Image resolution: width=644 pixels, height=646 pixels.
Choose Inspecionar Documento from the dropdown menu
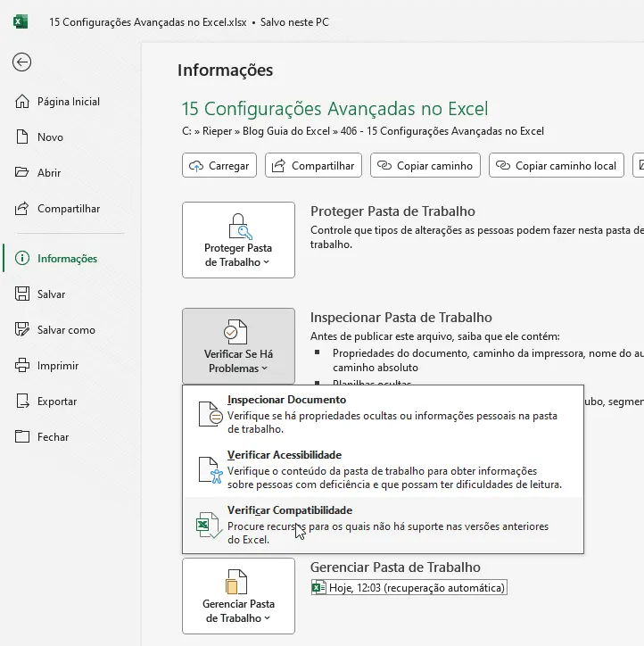pyautogui.click(x=383, y=415)
